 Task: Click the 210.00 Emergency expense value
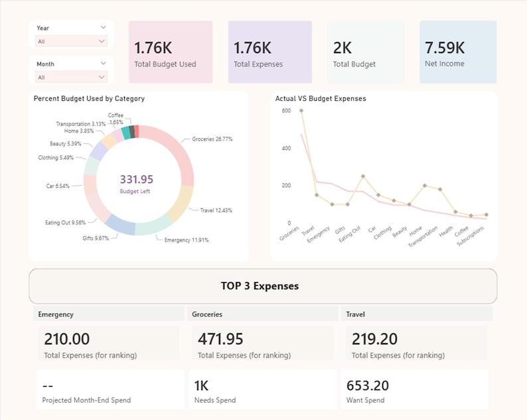(x=67, y=338)
